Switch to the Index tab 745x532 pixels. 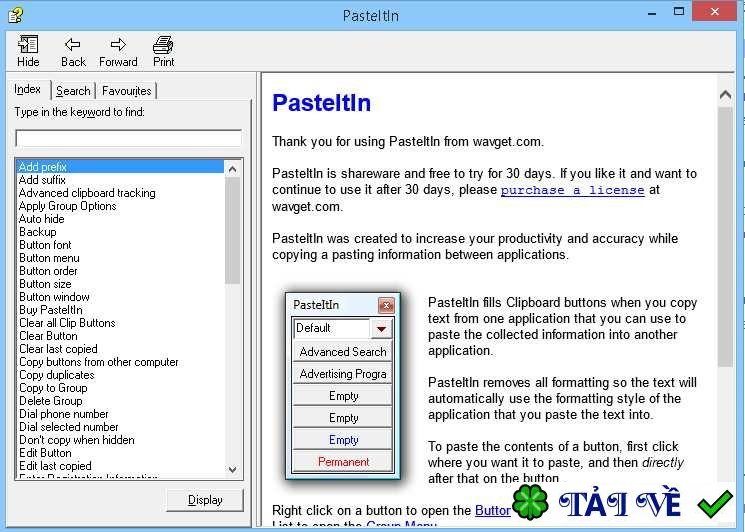(28, 89)
